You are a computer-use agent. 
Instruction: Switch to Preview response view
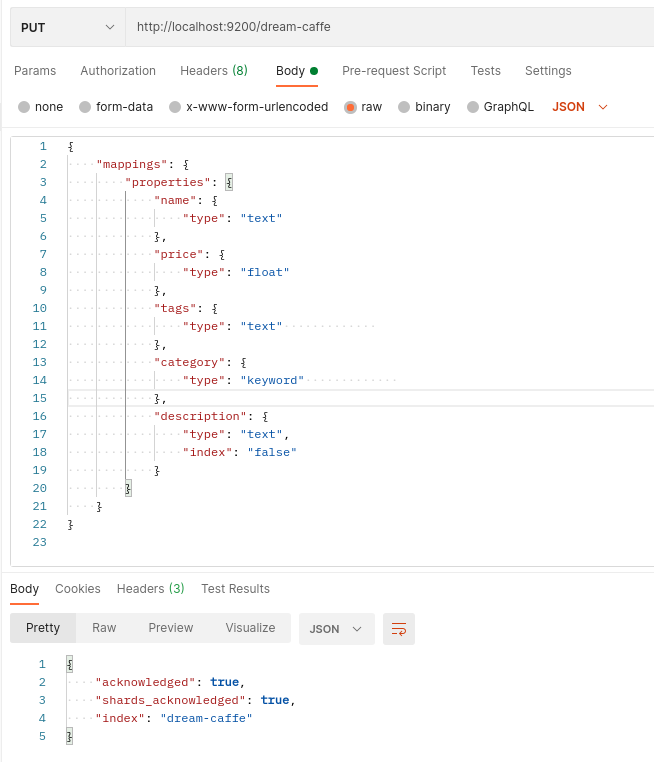[x=171, y=628]
